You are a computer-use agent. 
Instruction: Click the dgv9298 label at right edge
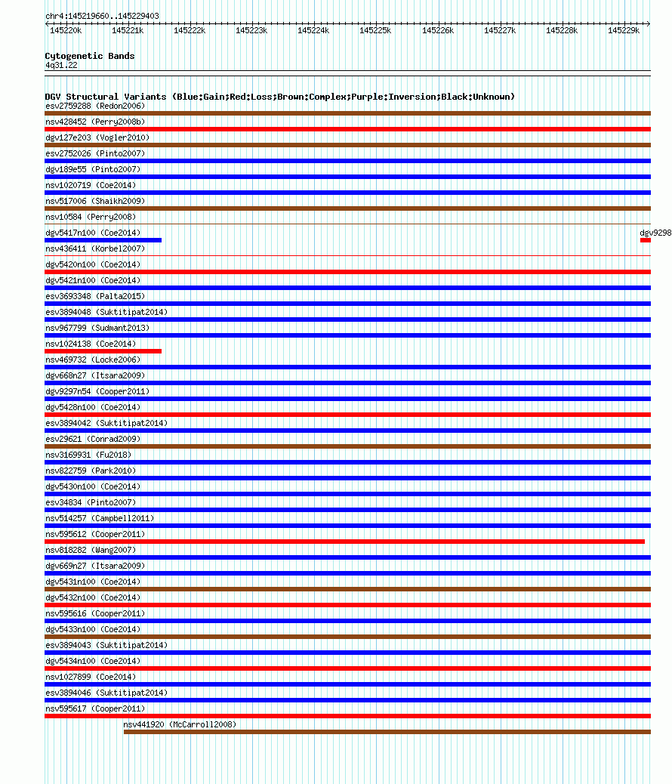coord(656,233)
